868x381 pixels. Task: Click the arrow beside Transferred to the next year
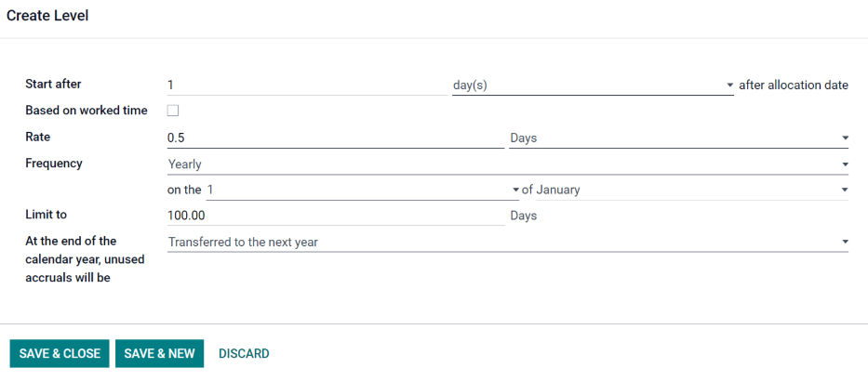tap(845, 243)
